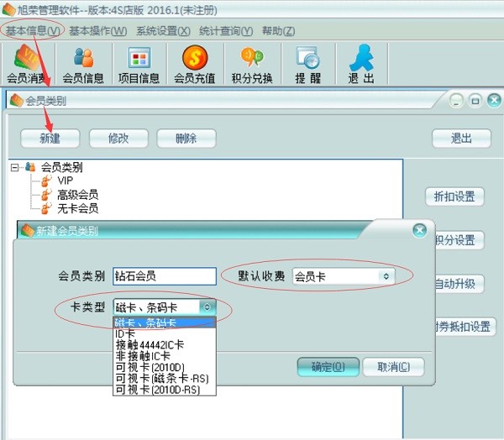This screenshot has width=504, height=440.
Task: Open the 基本信息 menu
Action: pos(32,31)
